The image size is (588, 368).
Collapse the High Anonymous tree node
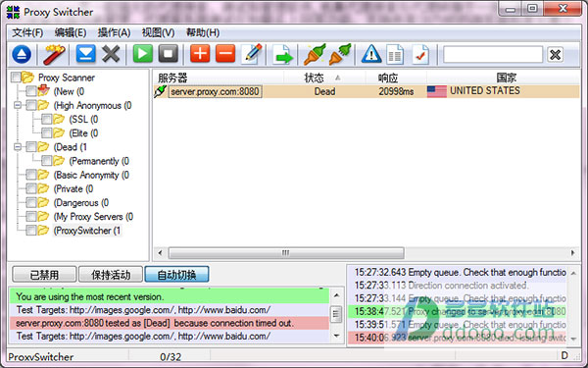[18, 105]
